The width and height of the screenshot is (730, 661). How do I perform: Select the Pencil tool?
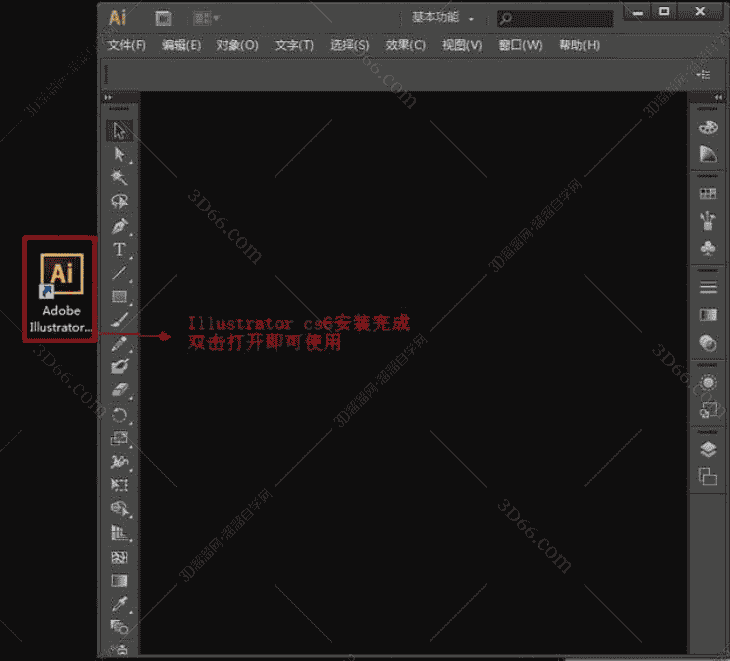120,344
